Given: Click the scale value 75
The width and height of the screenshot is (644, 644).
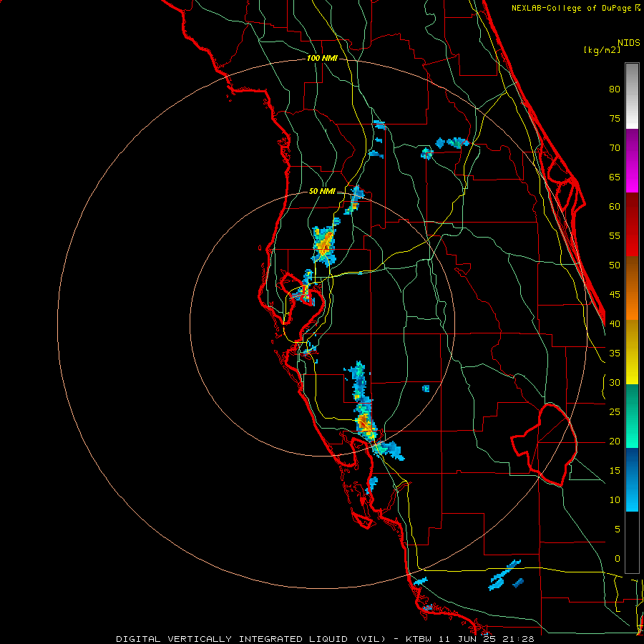Looking at the screenshot, I should point(615,119).
